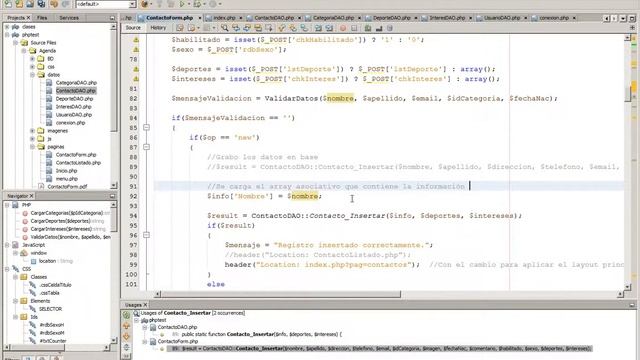640x360 pixels.
Task: Switch to the Source view
Action: [133, 28]
